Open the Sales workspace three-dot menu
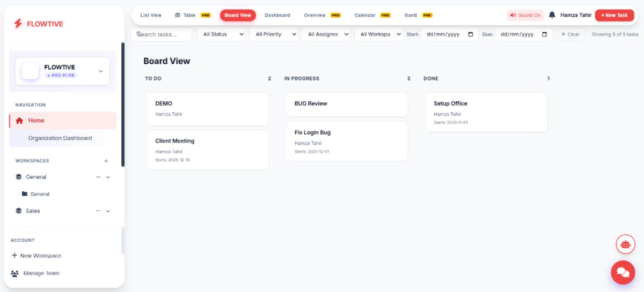Viewport: 644px width, 292px height. click(x=98, y=211)
